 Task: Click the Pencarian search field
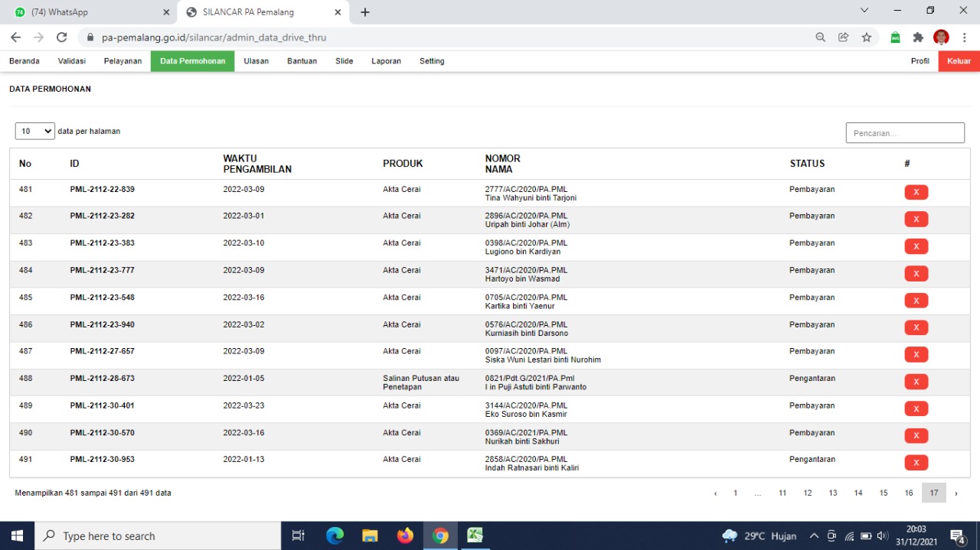click(904, 133)
